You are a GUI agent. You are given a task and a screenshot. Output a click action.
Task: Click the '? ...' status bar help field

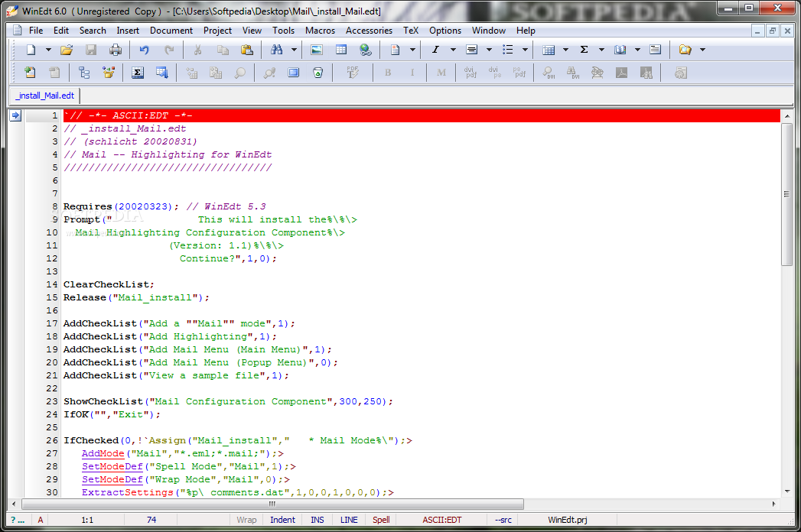pyautogui.click(x=18, y=520)
